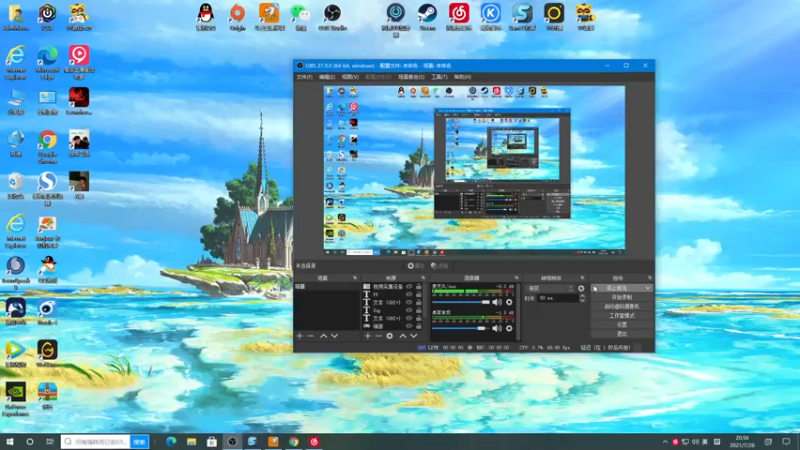Open the WeChat desktop shortcut
Screen dimensions: 800x450
click(x=301, y=17)
